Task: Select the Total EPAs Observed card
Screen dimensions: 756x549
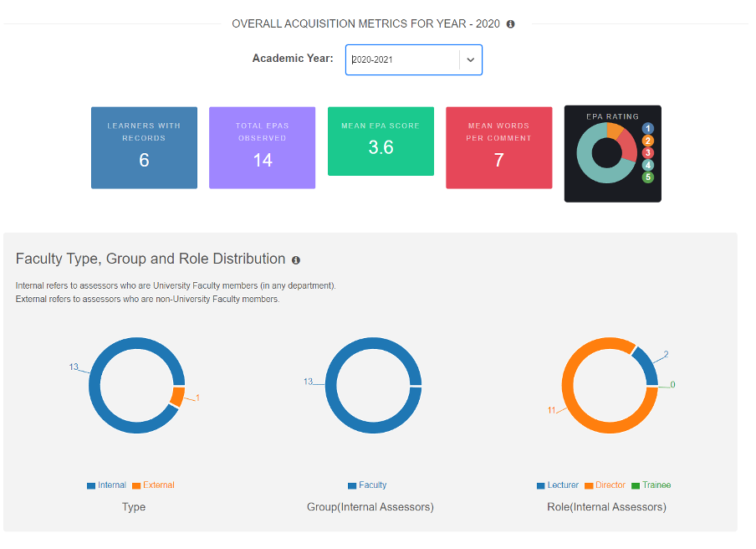Action: click(262, 147)
